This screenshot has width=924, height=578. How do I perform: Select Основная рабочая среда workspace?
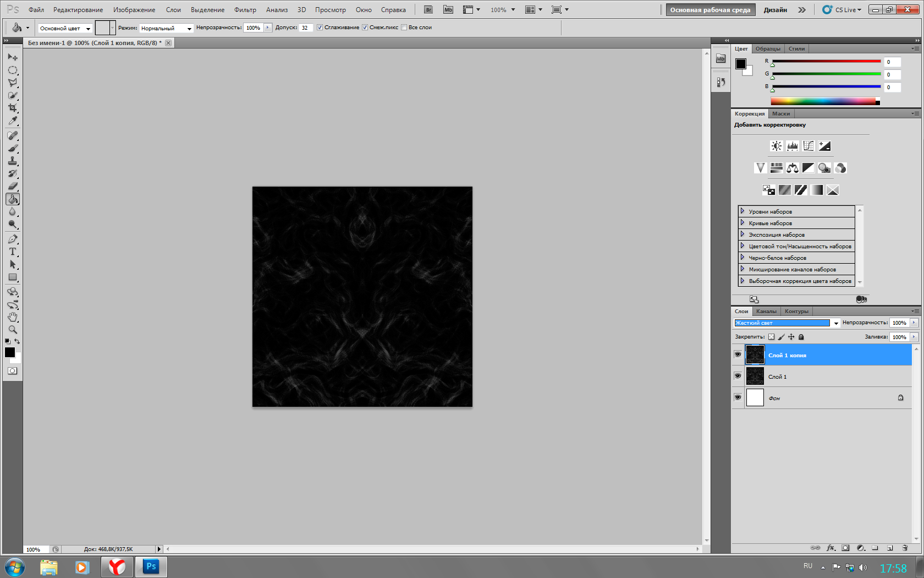[710, 10]
